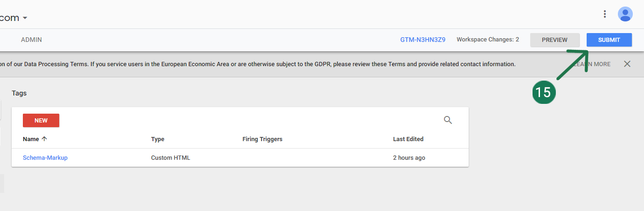Select the '2 hours ago' cell
The height and width of the screenshot is (211, 644).
pyautogui.click(x=409, y=158)
